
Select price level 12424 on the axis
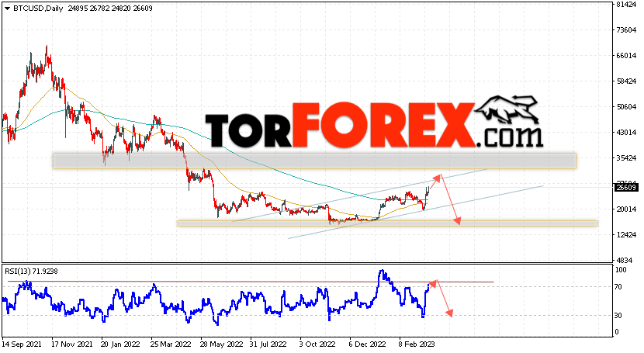pos(626,234)
